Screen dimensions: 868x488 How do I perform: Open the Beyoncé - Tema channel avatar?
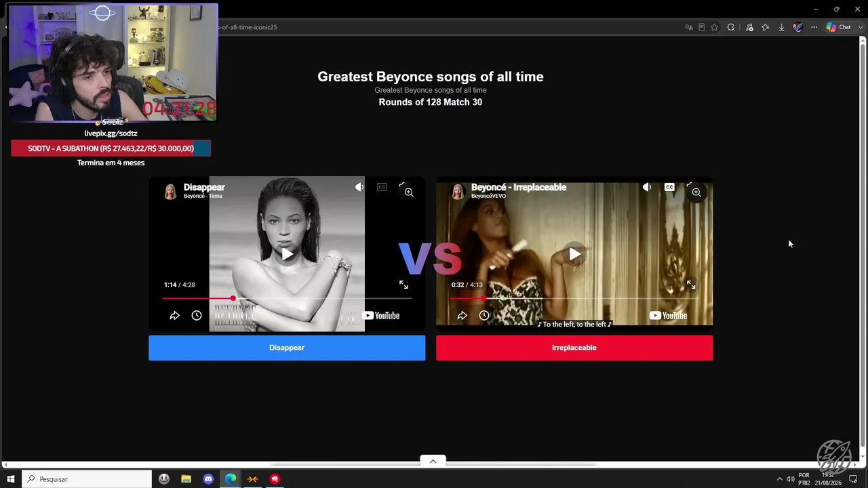click(170, 192)
